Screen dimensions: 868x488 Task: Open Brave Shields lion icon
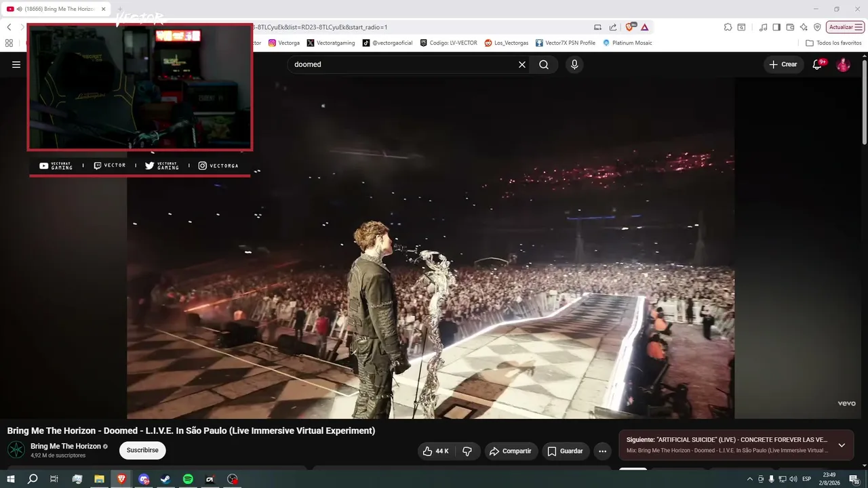(630, 27)
